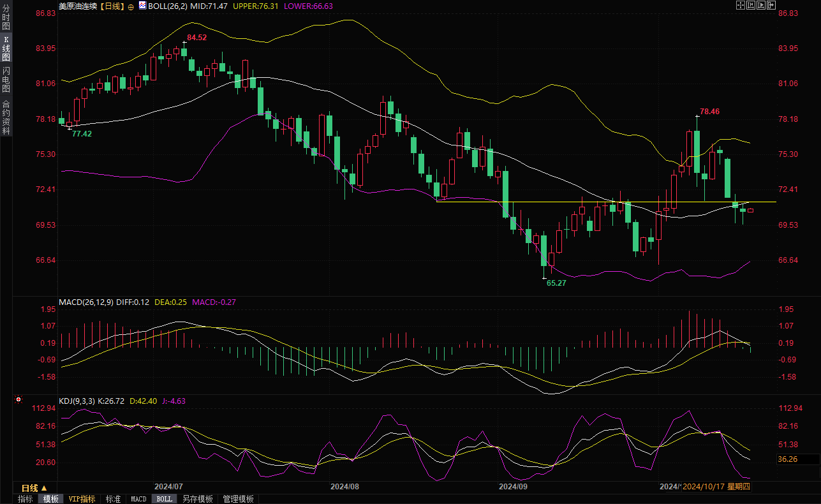Switch to the MACD template
Image resolution: width=821 pixels, height=504 pixels.
coord(138,499)
